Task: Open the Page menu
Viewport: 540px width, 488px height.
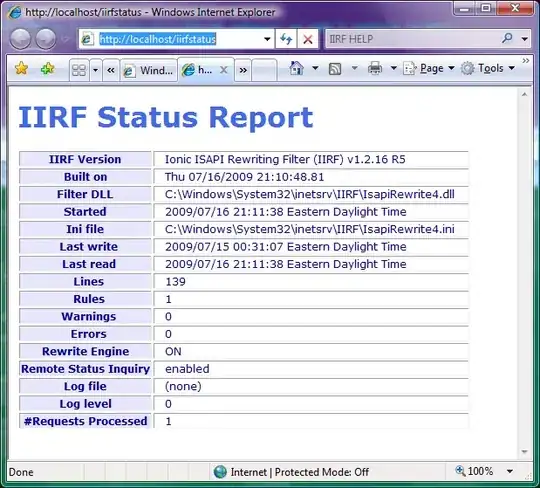Action: (429, 68)
